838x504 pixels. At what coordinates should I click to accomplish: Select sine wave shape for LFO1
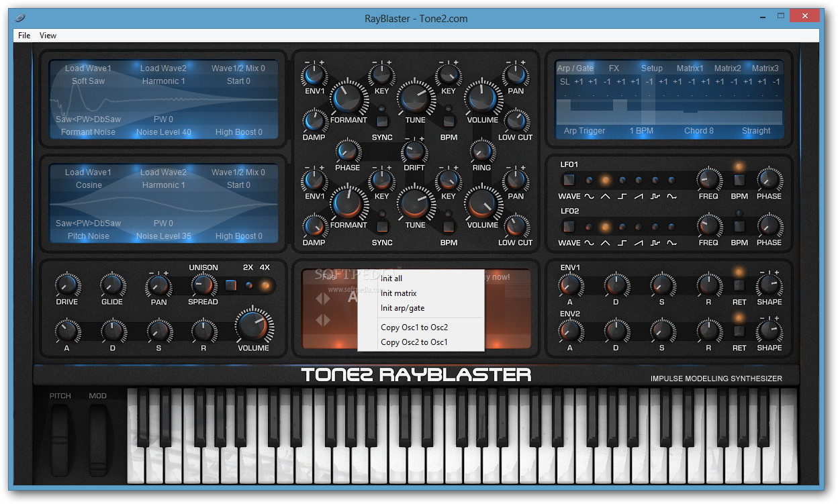pyautogui.click(x=589, y=197)
